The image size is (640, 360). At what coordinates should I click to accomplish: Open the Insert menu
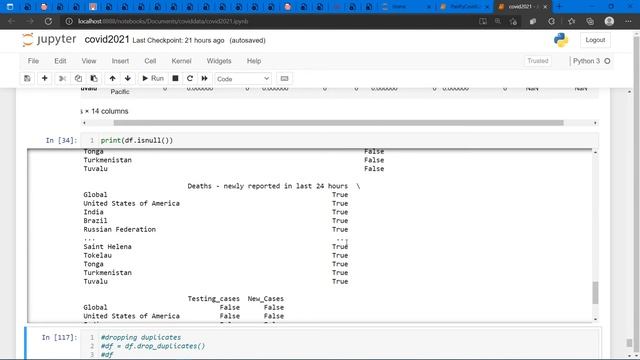(120, 61)
